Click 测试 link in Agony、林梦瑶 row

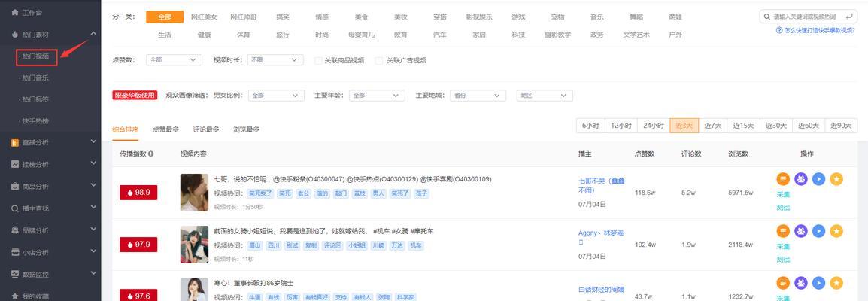coord(783,260)
